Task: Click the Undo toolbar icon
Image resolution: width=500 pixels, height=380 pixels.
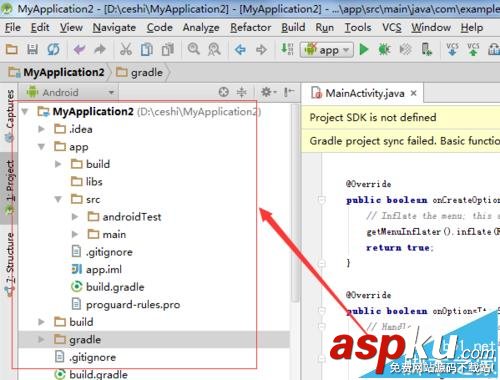Action: point(79,49)
